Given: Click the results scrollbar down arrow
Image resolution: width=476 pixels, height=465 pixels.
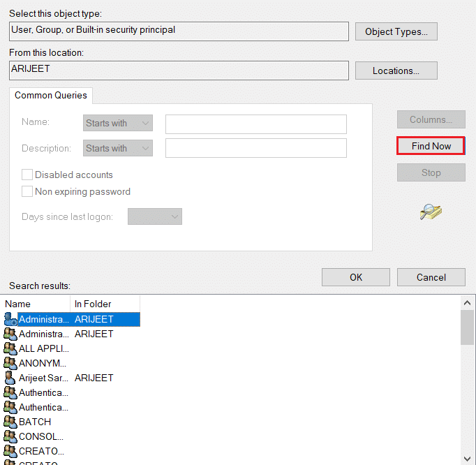Looking at the screenshot, I should (467, 458).
